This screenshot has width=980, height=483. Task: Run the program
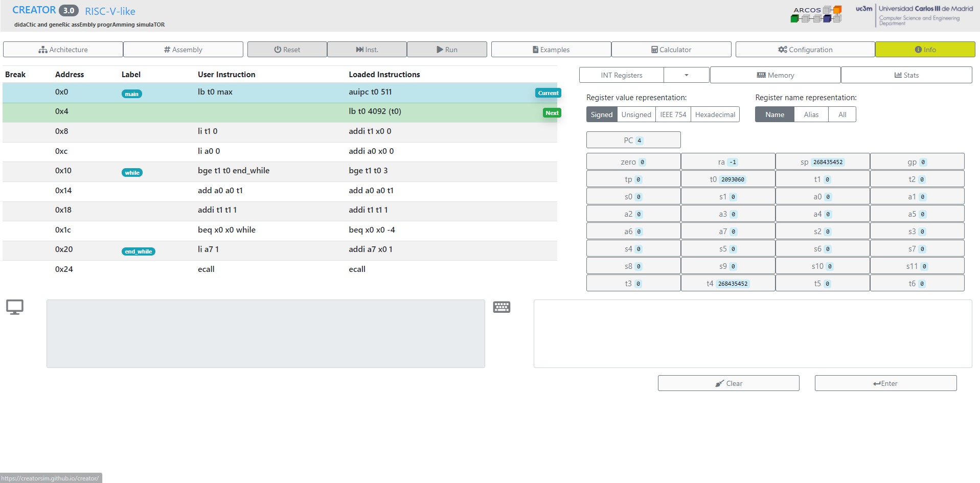coord(447,50)
